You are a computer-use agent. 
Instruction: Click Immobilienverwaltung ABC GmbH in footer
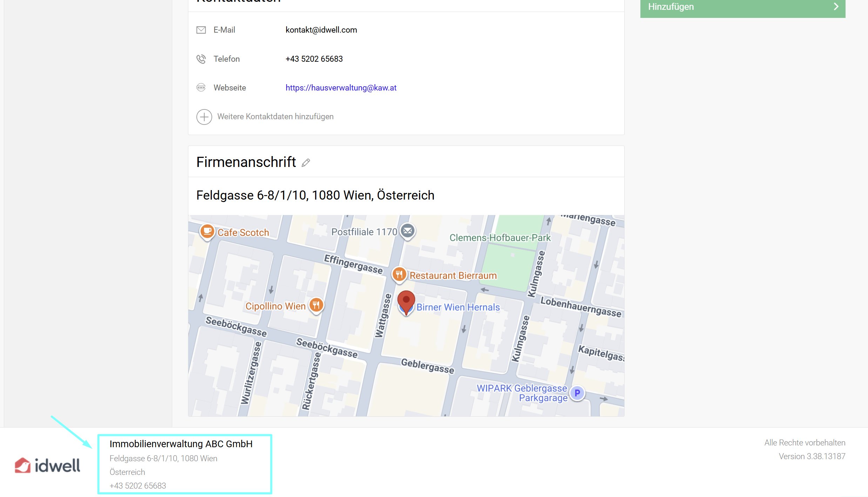coord(181,444)
